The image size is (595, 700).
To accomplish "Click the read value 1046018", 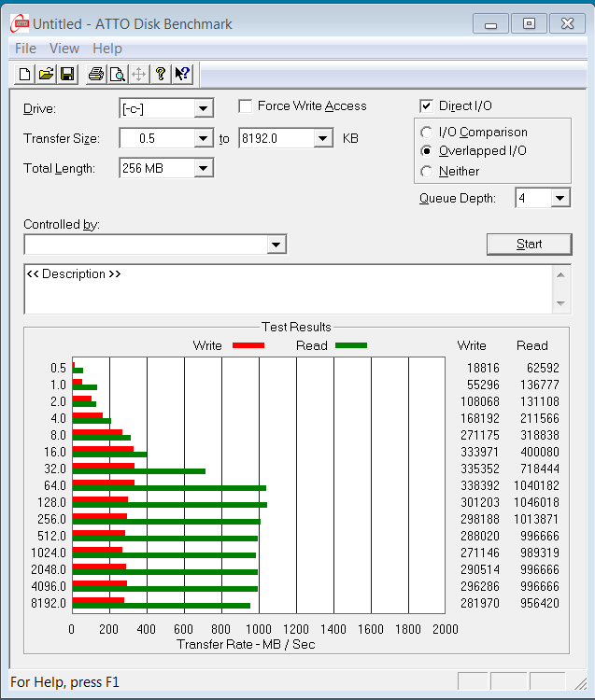I will pos(536,502).
